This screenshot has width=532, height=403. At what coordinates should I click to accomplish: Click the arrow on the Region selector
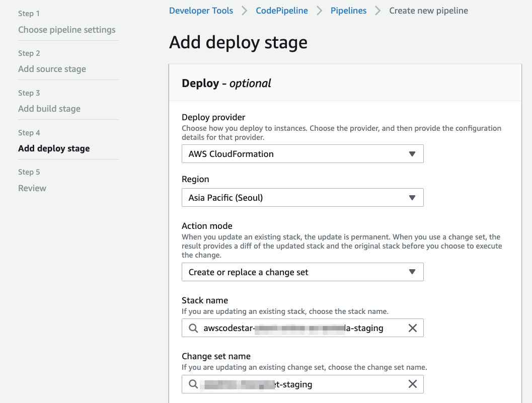(x=412, y=198)
